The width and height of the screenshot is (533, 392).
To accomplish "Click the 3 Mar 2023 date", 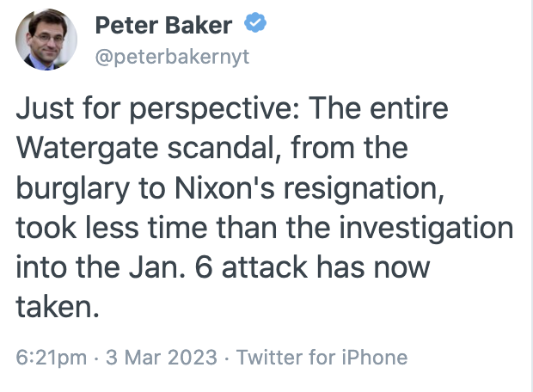I will click(x=162, y=358).
